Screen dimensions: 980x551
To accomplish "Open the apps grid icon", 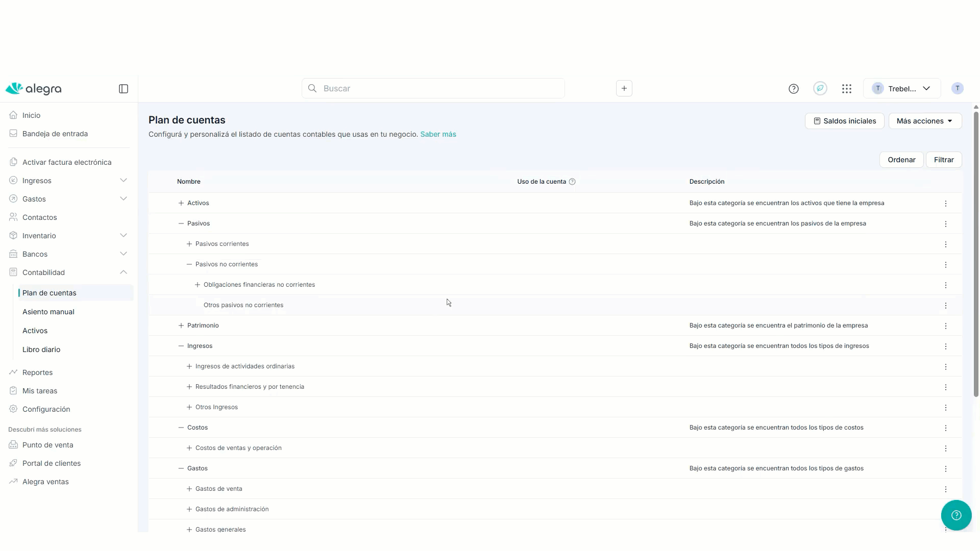I will tap(847, 89).
